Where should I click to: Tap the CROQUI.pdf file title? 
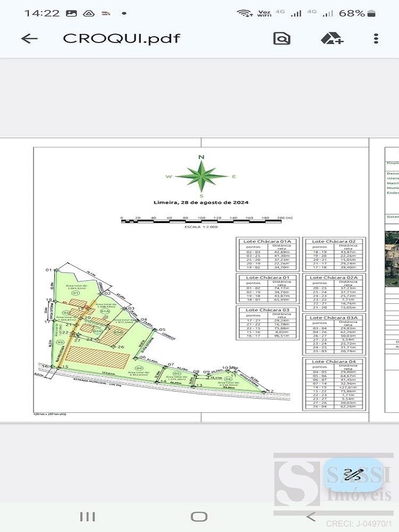coord(121,38)
